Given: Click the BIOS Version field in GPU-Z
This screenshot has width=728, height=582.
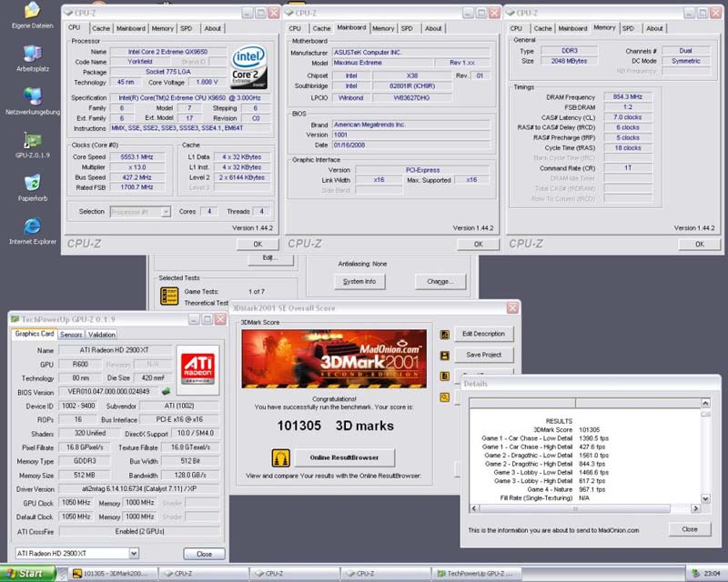Looking at the screenshot, I should 108,392.
